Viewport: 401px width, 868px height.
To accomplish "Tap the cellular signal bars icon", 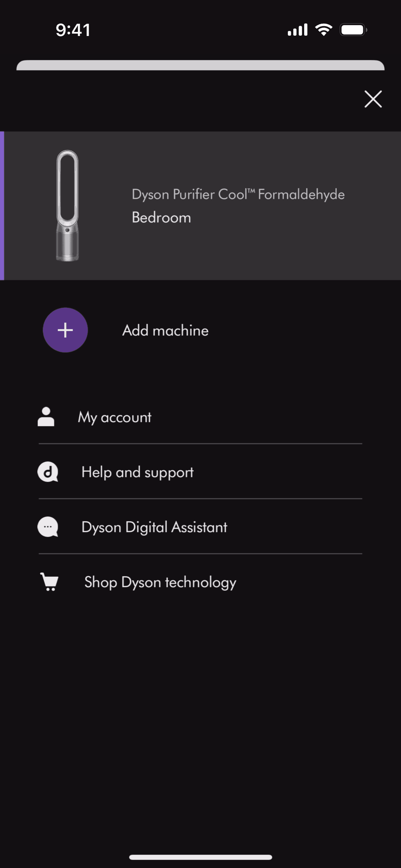I will [x=297, y=30].
